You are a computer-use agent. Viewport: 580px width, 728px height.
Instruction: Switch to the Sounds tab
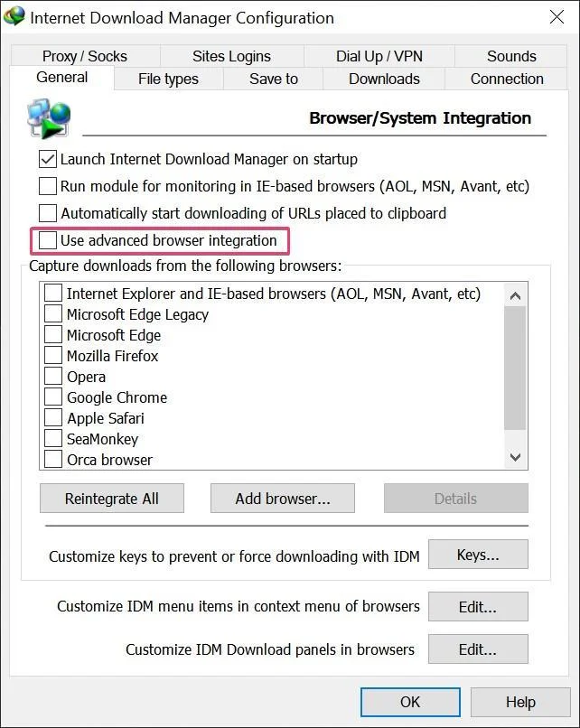point(511,56)
